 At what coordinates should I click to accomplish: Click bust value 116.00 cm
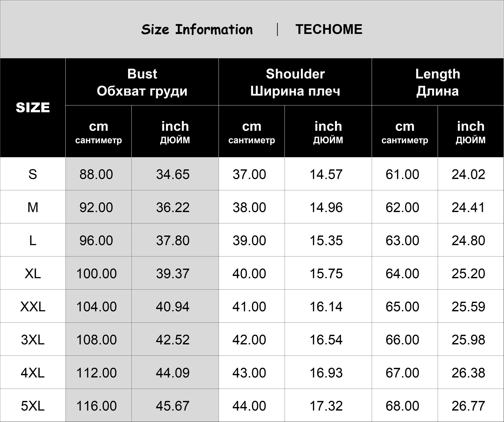click(97, 406)
